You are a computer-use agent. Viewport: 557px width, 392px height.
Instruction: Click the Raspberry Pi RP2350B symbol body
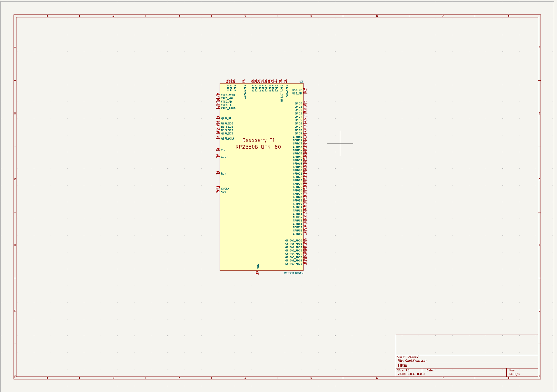258,143
